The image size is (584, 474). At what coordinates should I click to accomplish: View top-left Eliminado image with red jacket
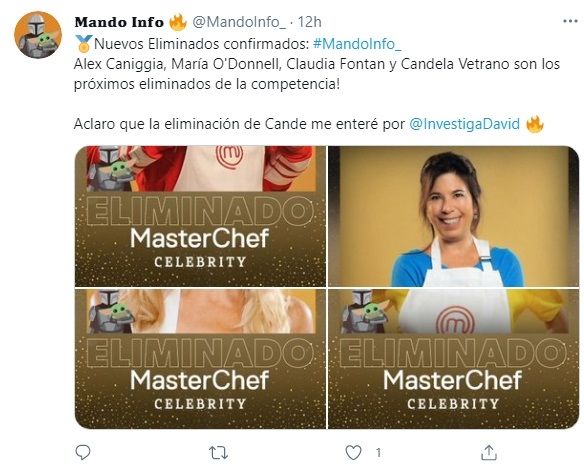[x=200, y=216]
